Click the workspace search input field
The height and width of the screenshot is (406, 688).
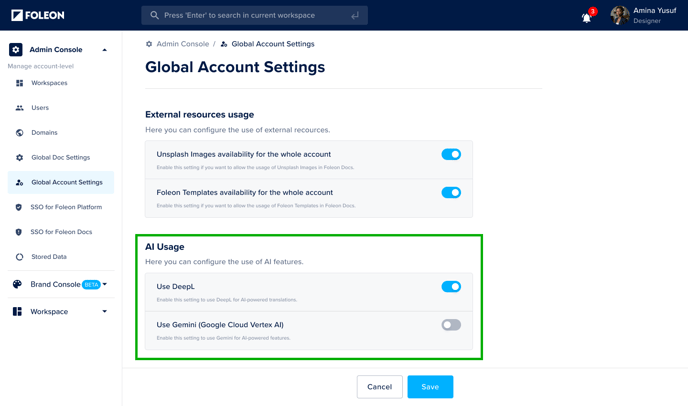tap(254, 15)
